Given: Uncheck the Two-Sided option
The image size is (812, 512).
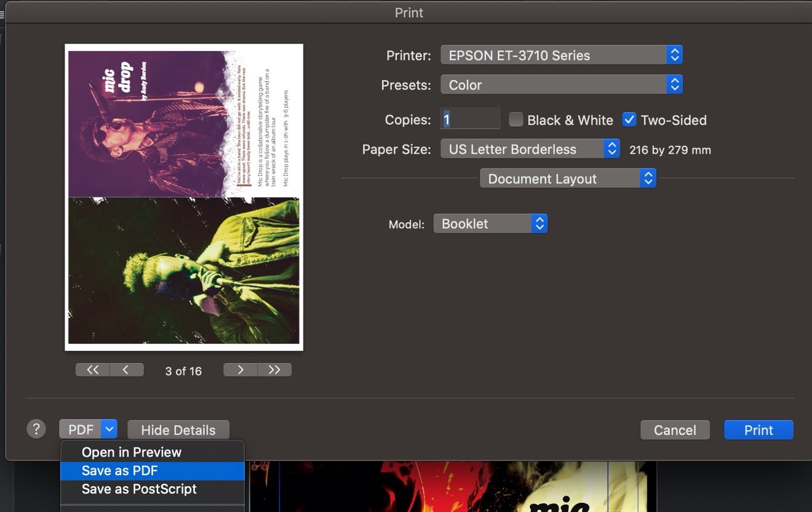Looking at the screenshot, I should tap(629, 119).
